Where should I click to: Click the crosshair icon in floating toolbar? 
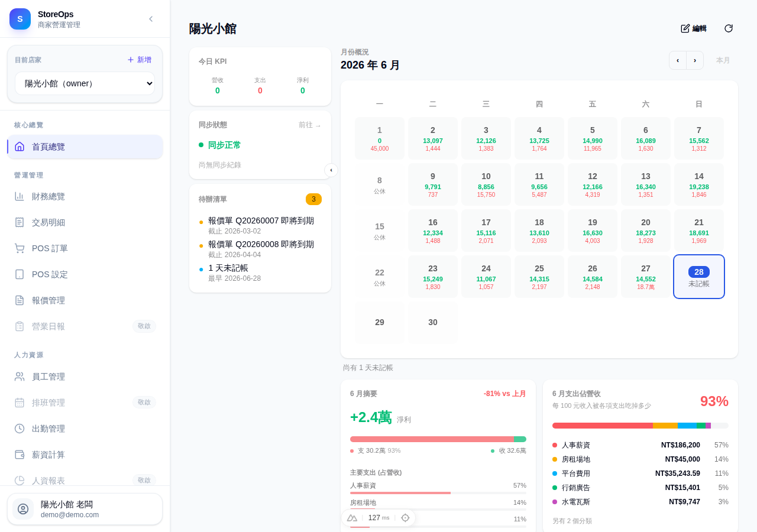coord(405,518)
